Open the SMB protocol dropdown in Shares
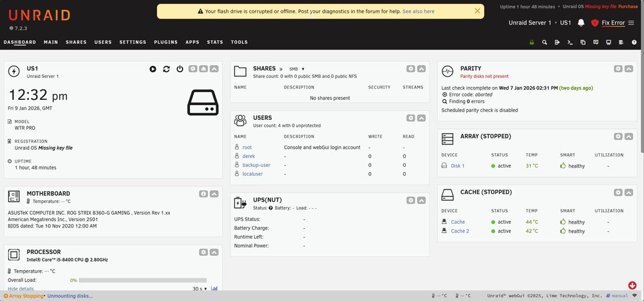 point(296,69)
